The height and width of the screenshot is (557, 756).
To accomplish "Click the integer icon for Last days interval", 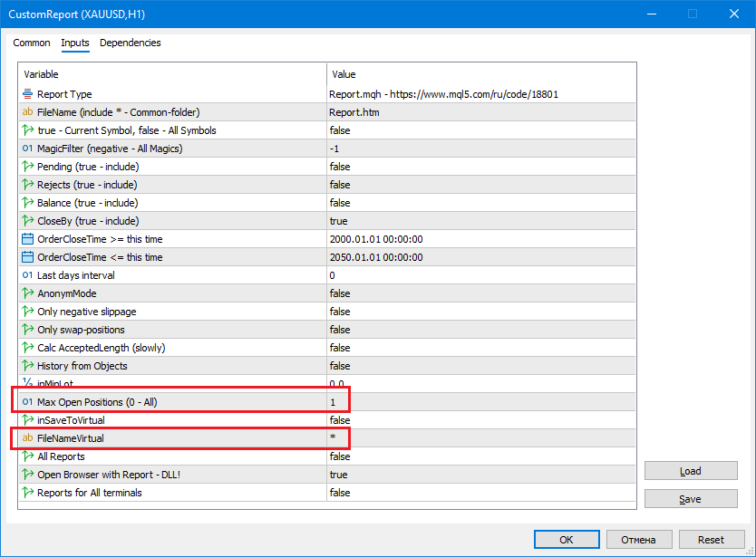I will tap(27, 275).
